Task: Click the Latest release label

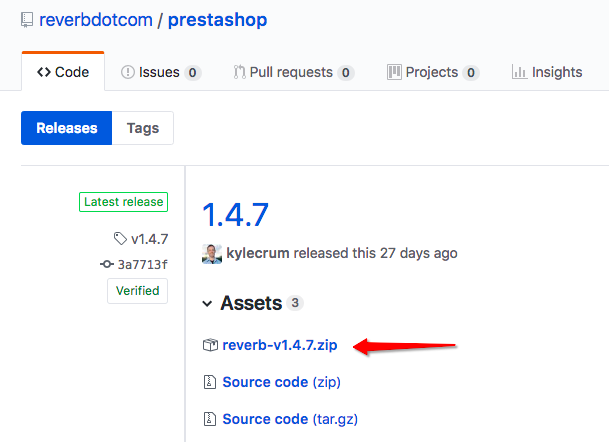Action: (123, 202)
